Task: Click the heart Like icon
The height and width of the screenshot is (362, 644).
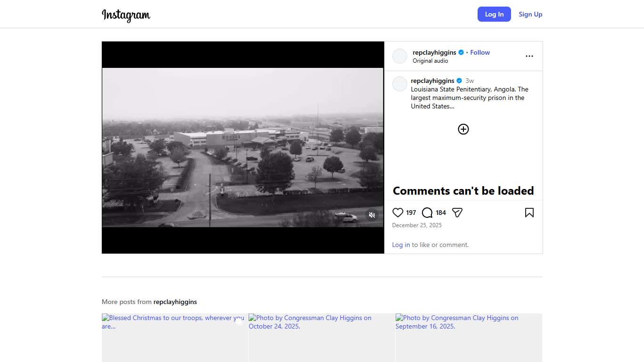Action: (398, 213)
